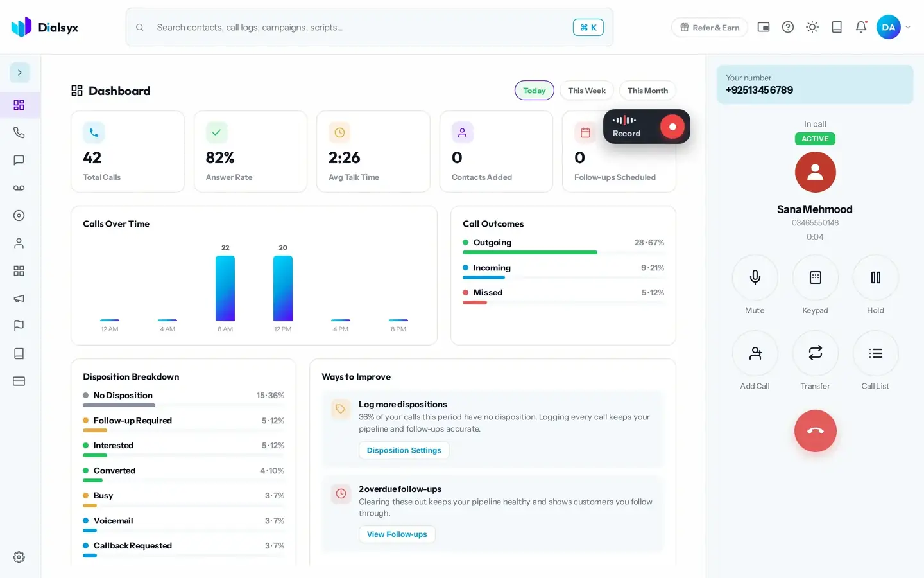Toggle call recording with red Record button
The height and width of the screenshot is (578, 924).
coord(672,127)
